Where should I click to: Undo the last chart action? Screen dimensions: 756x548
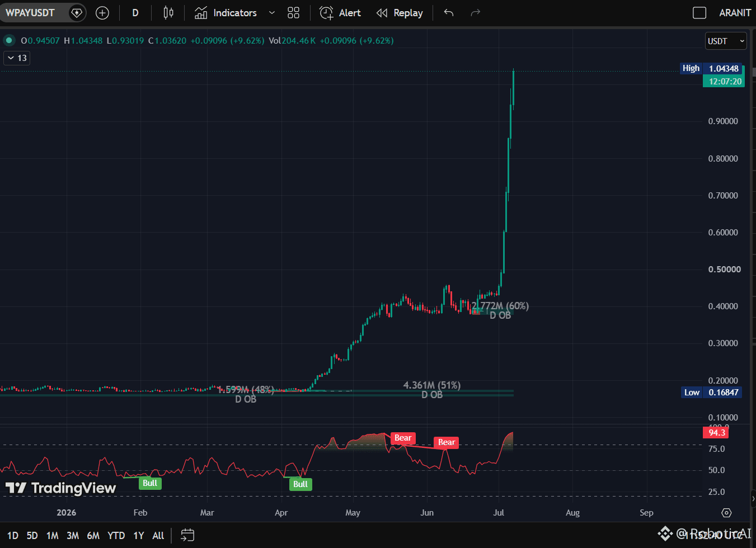[449, 12]
